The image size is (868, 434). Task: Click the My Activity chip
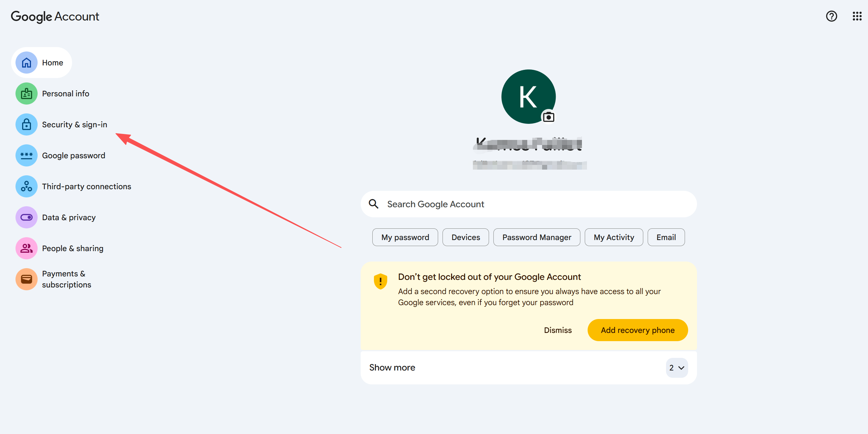[x=614, y=237]
